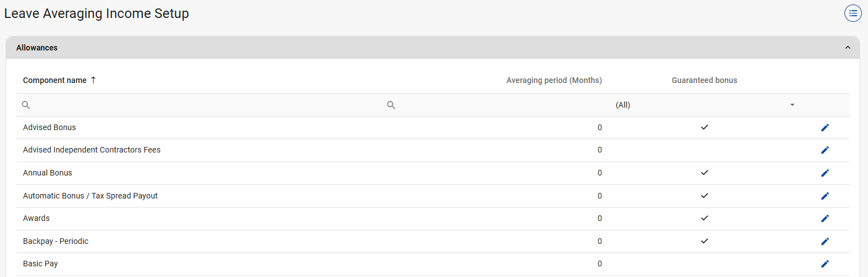Screen dimensions: 868x277
Task: Edit the Advised Bonus row
Action: (x=825, y=128)
